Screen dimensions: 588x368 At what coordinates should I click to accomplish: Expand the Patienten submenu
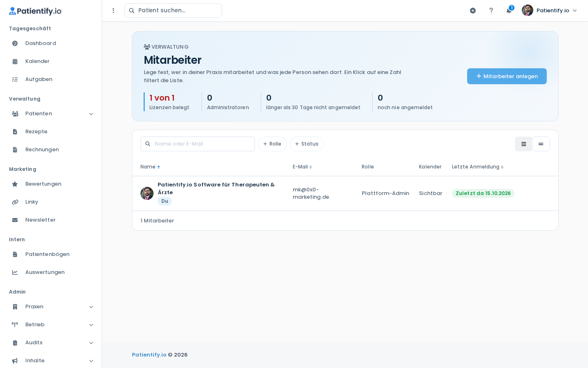point(91,114)
